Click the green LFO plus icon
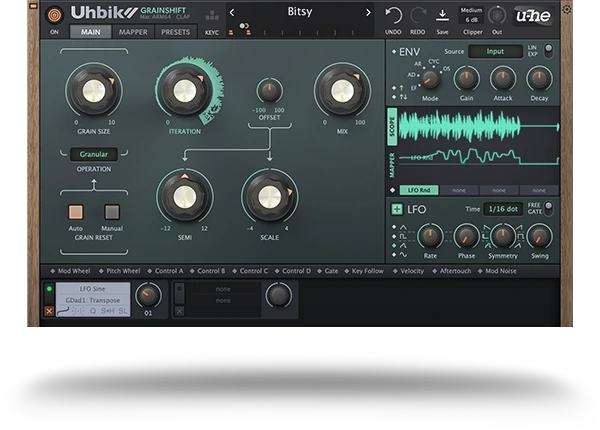Screen dimensions: 600x430 396,209
